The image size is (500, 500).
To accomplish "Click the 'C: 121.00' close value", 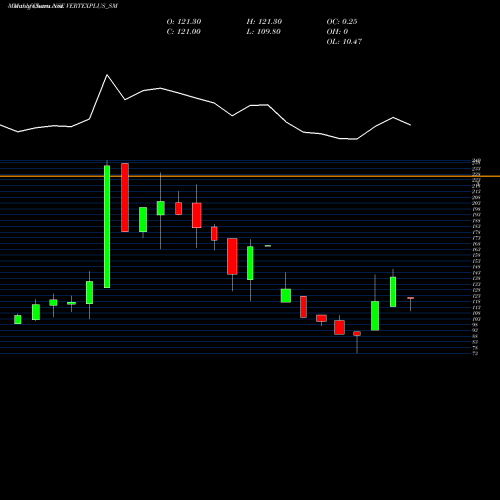I will [x=183, y=32].
